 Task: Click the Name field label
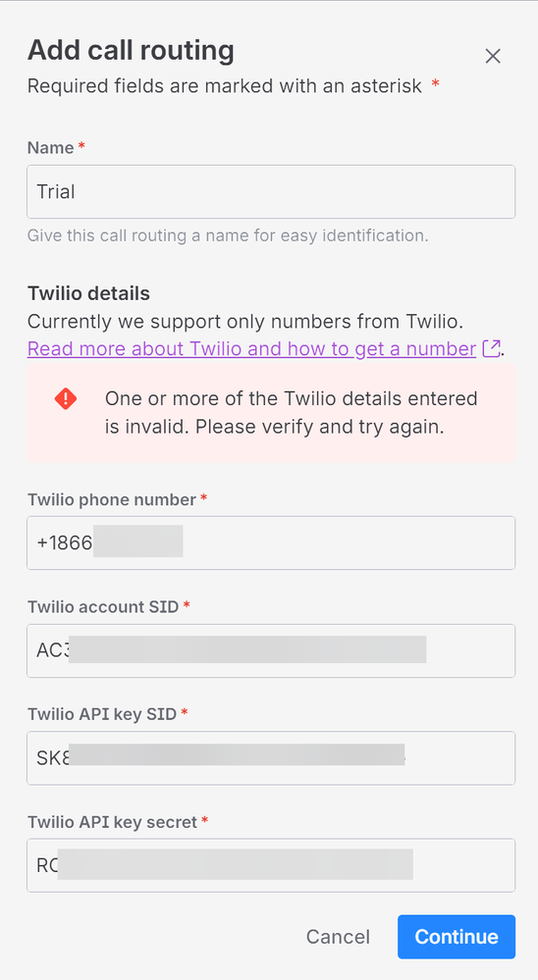tap(51, 148)
